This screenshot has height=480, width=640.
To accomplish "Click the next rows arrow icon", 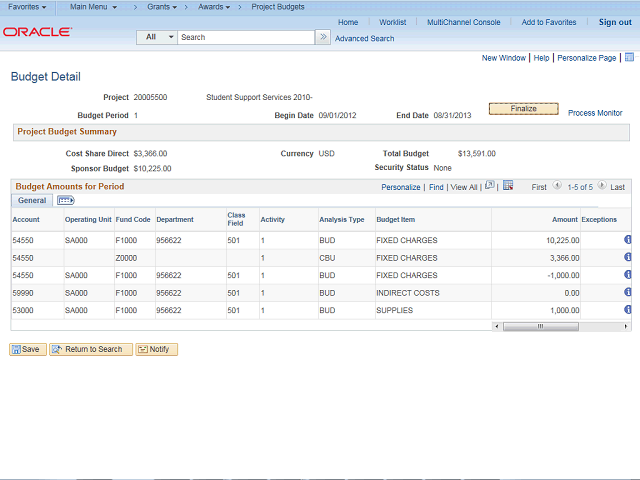I will (602, 186).
